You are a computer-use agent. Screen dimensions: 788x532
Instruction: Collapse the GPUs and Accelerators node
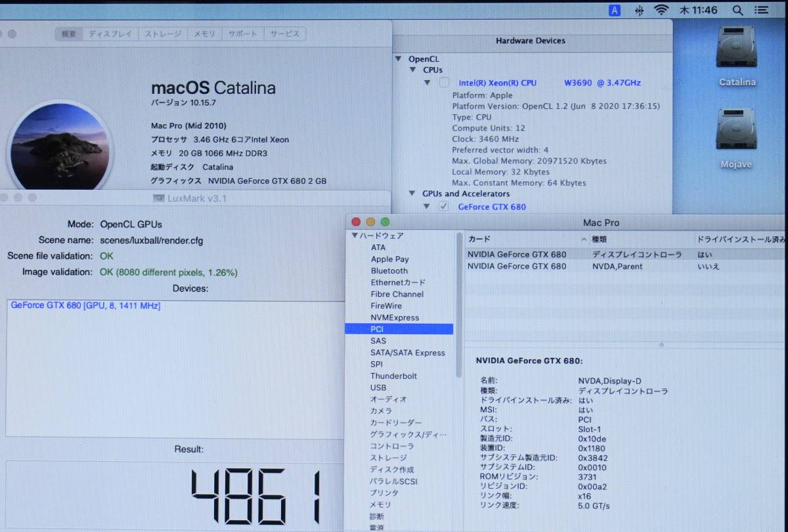413,194
